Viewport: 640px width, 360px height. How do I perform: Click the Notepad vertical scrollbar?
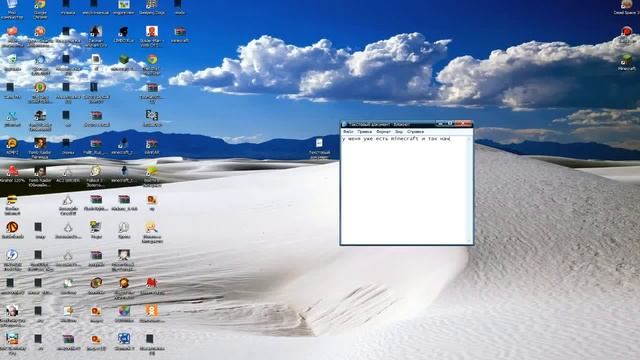coord(469,190)
